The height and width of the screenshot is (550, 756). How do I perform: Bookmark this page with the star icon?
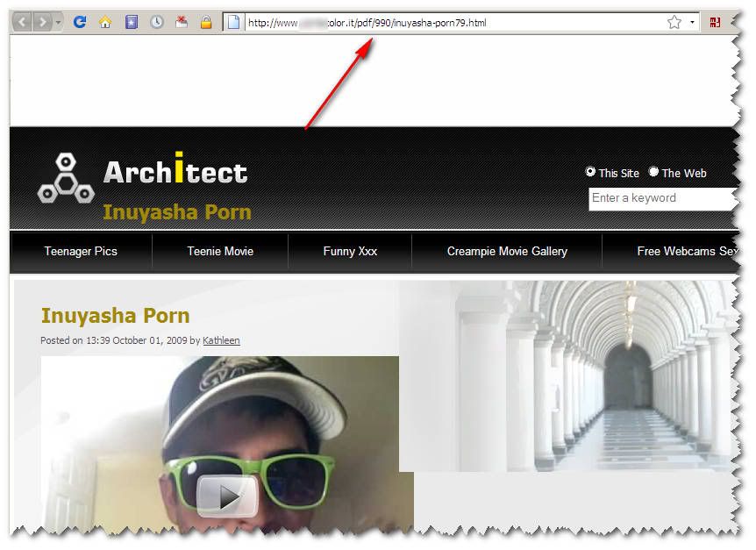[x=674, y=22]
